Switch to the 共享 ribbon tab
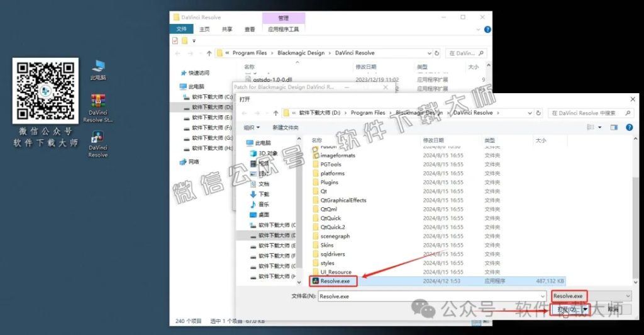 (x=226, y=29)
